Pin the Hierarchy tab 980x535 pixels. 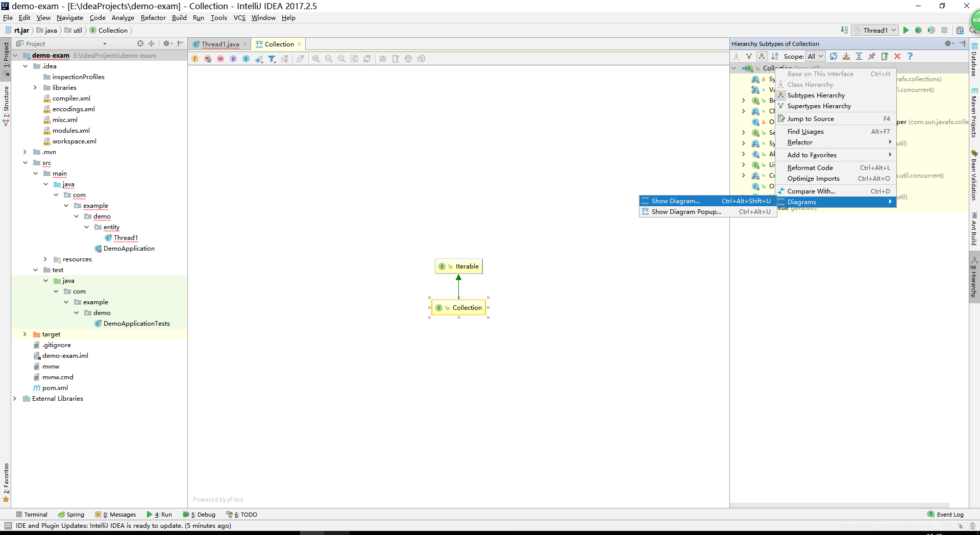[872, 56]
